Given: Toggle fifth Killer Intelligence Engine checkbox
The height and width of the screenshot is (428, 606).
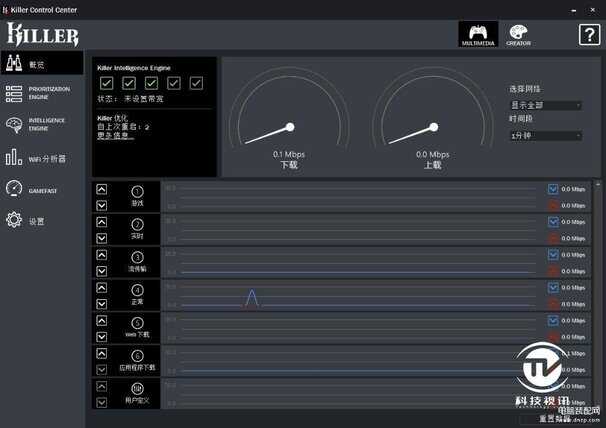Looking at the screenshot, I should tap(196, 83).
